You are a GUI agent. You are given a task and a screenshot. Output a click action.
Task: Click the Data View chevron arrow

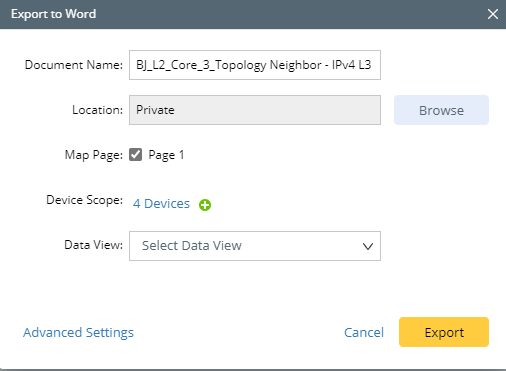[368, 246]
